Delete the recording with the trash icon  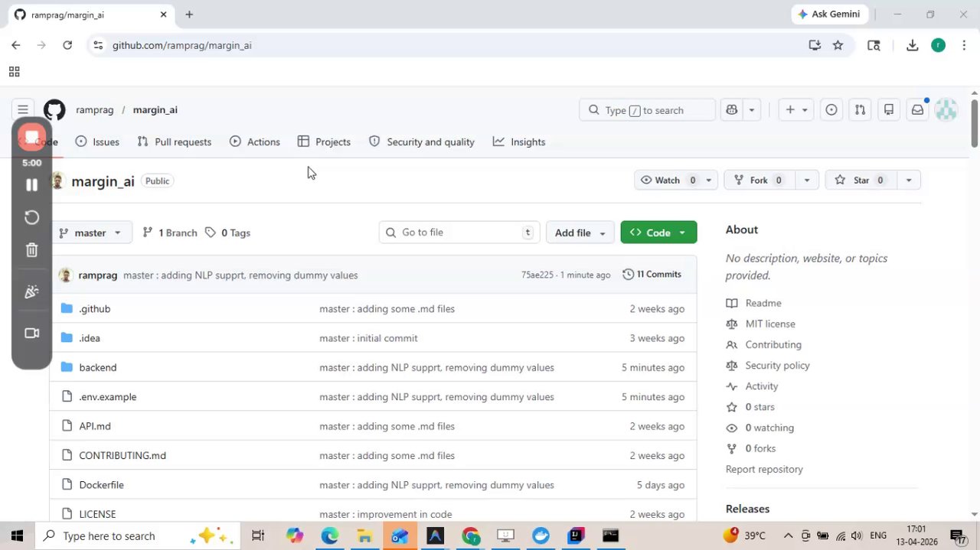pyautogui.click(x=31, y=250)
